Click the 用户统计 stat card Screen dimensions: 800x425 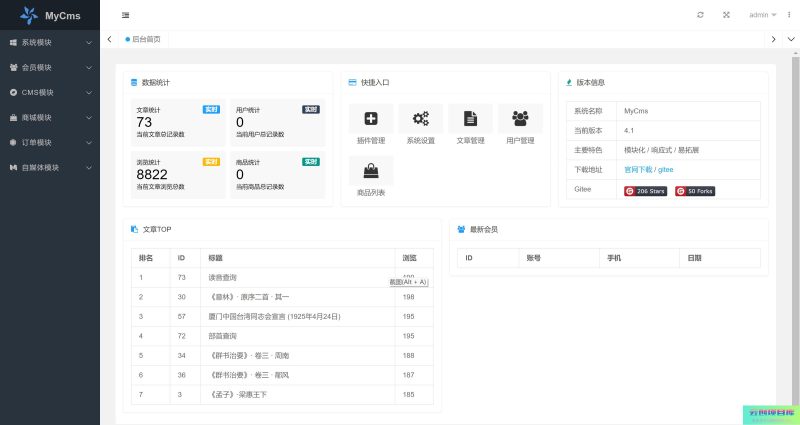coord(278,122)
